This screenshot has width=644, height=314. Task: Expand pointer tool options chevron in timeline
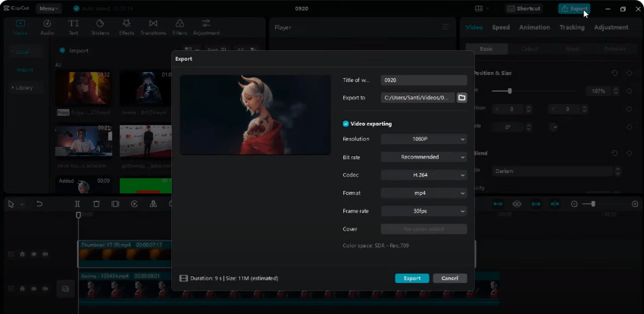pyautogui.click(x=22, y=204)
